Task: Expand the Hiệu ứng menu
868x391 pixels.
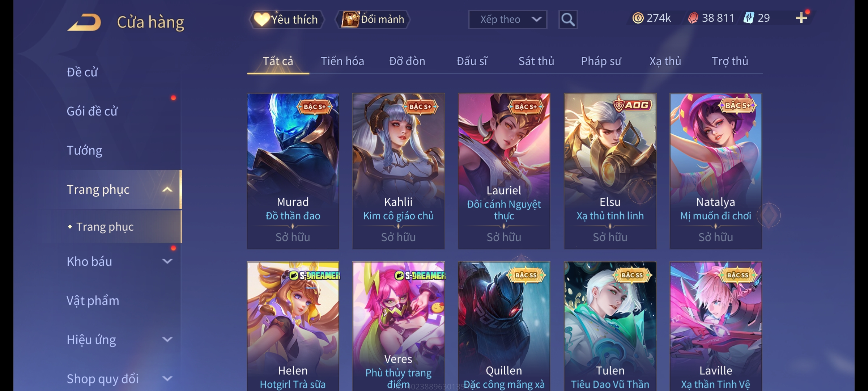Action: coord(167,339)
